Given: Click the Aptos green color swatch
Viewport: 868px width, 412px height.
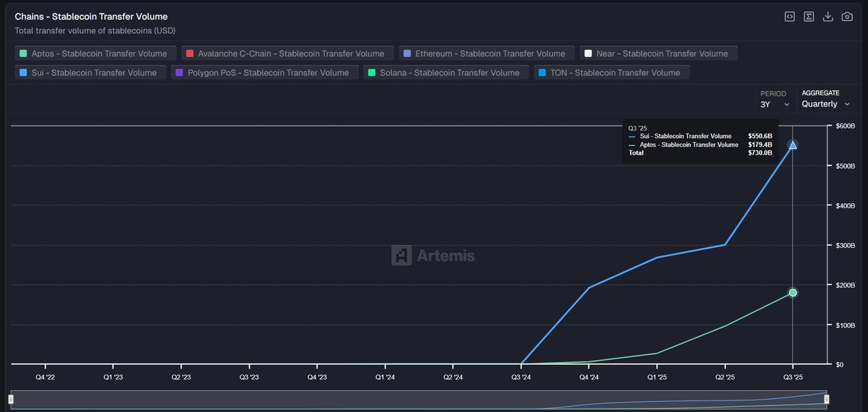Looking at the screenshot, I should (x=24, y=53).
